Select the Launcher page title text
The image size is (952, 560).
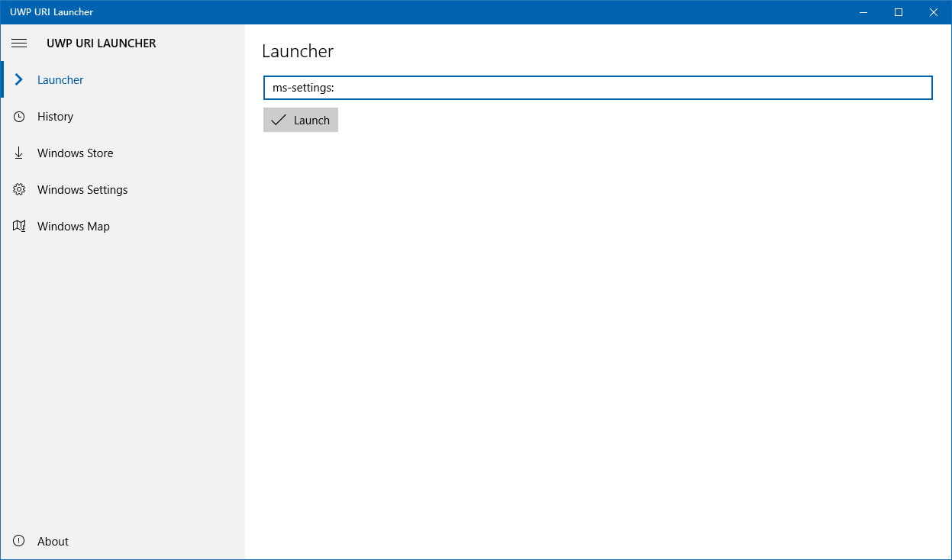(298, 51)
